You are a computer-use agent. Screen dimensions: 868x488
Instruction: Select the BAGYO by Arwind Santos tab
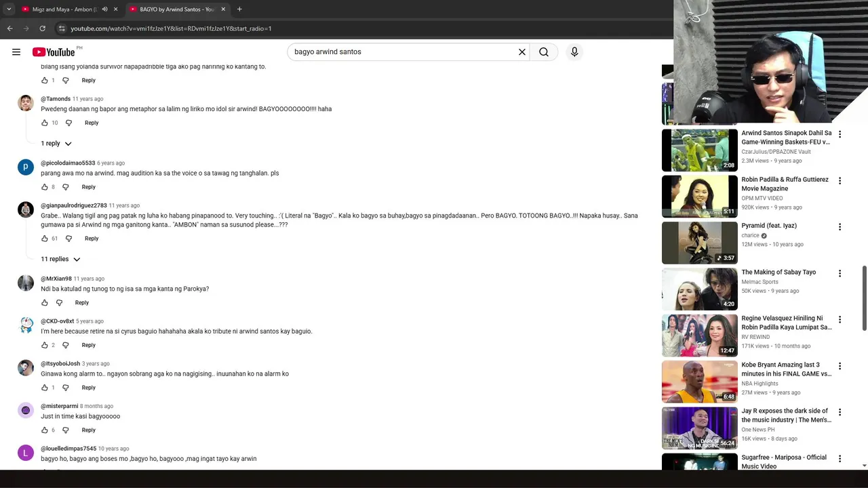pos(178,9)
